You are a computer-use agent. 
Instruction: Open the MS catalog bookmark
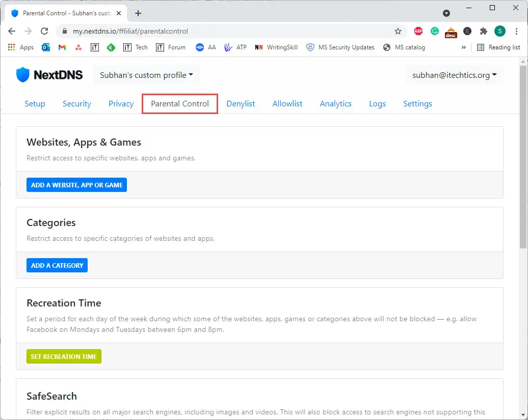[404, 47]
